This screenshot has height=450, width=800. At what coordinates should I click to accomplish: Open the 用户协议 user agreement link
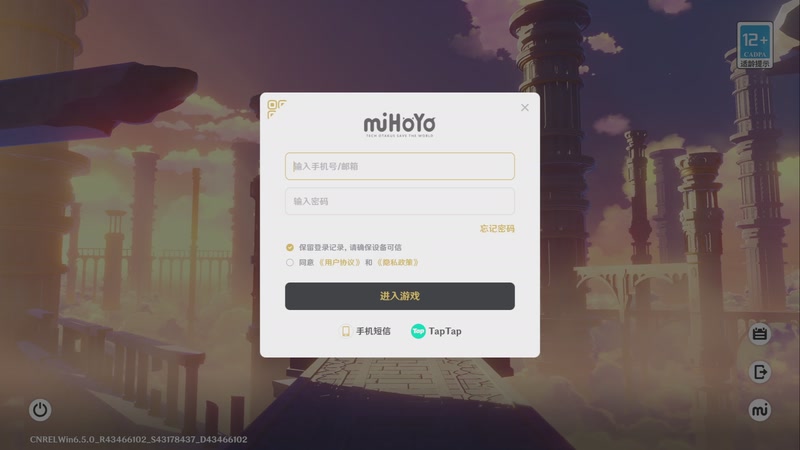point(339,262)
